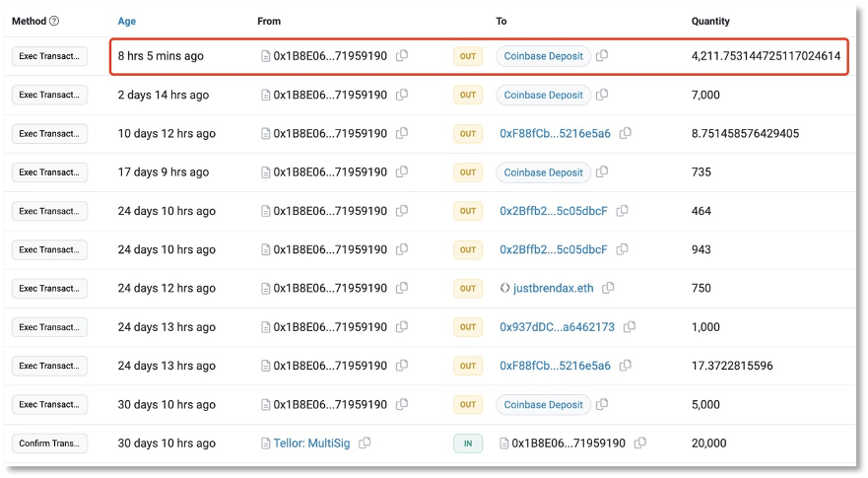This screenshot has height=478, width=868.
Task: Copy Coinbase Deposit address in 7,000 row
Action: pos(602,95)
